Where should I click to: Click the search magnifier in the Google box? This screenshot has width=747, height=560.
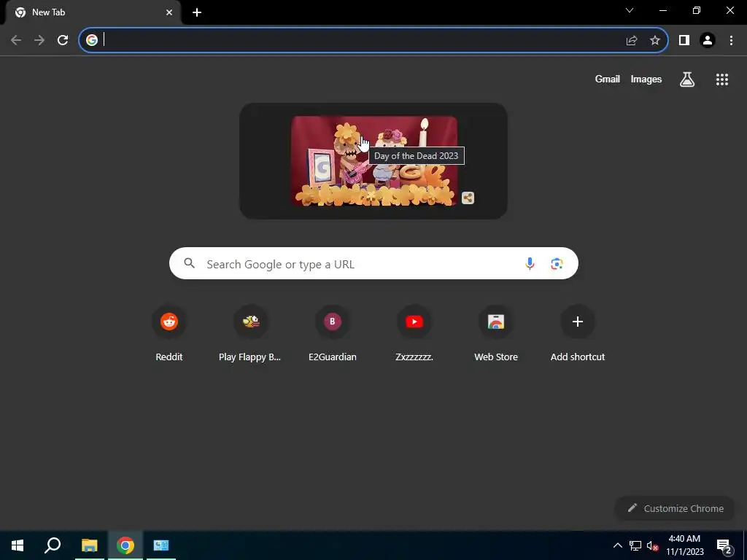click(x=189, y=262)
